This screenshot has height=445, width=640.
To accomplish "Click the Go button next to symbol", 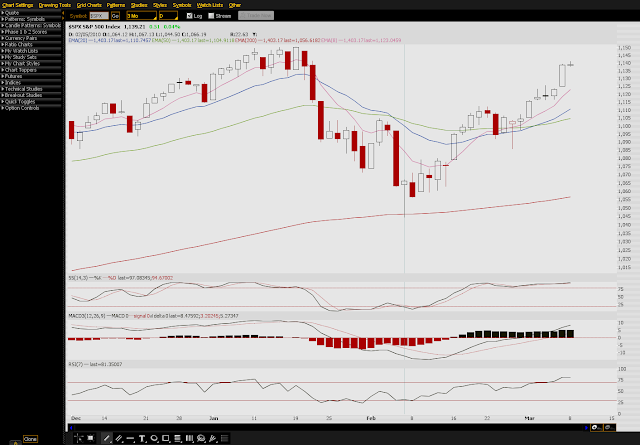I will (116, 16).
